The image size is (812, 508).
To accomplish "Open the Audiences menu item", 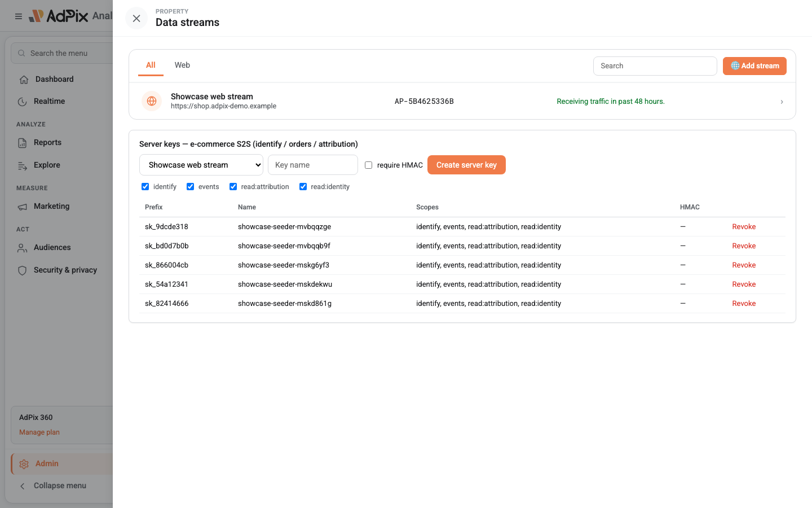I will click(52, 248).
